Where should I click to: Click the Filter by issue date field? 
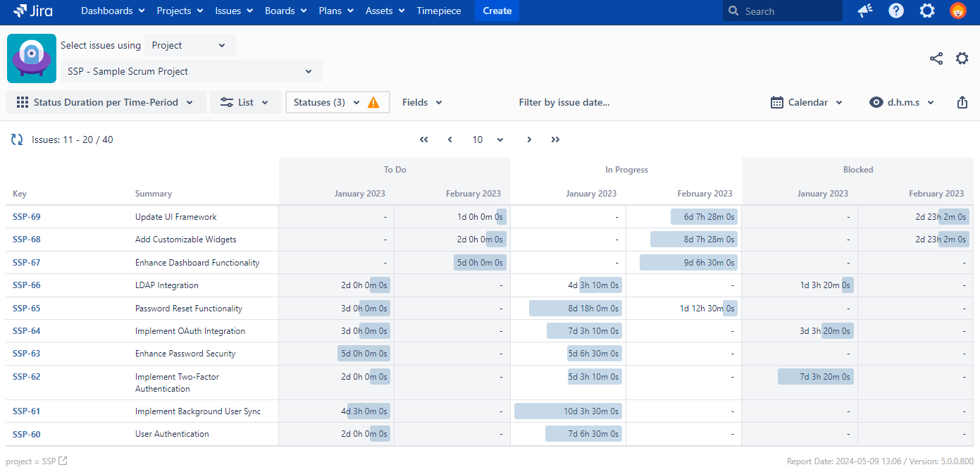pyautogui.click(x=564, y=102)
